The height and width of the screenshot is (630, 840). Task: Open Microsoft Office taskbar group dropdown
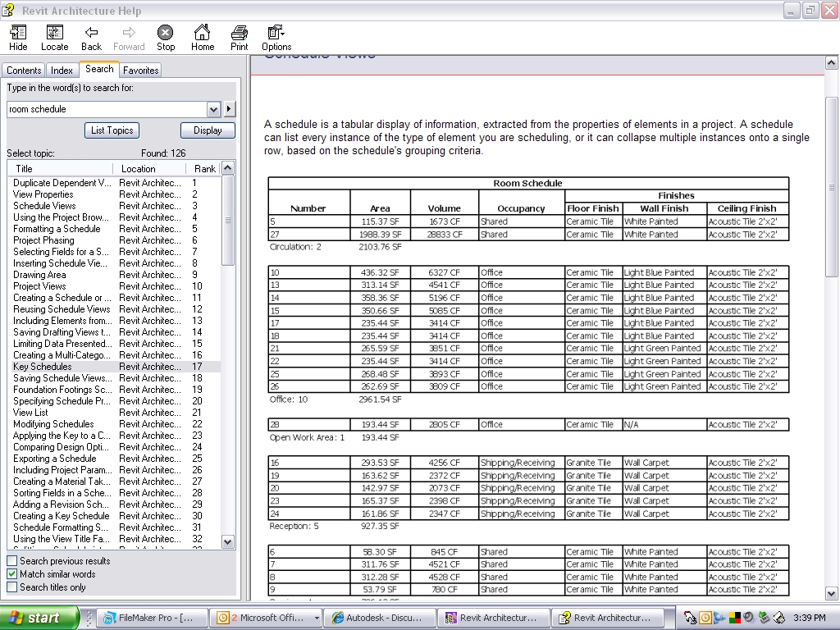[x=317, y=618]
